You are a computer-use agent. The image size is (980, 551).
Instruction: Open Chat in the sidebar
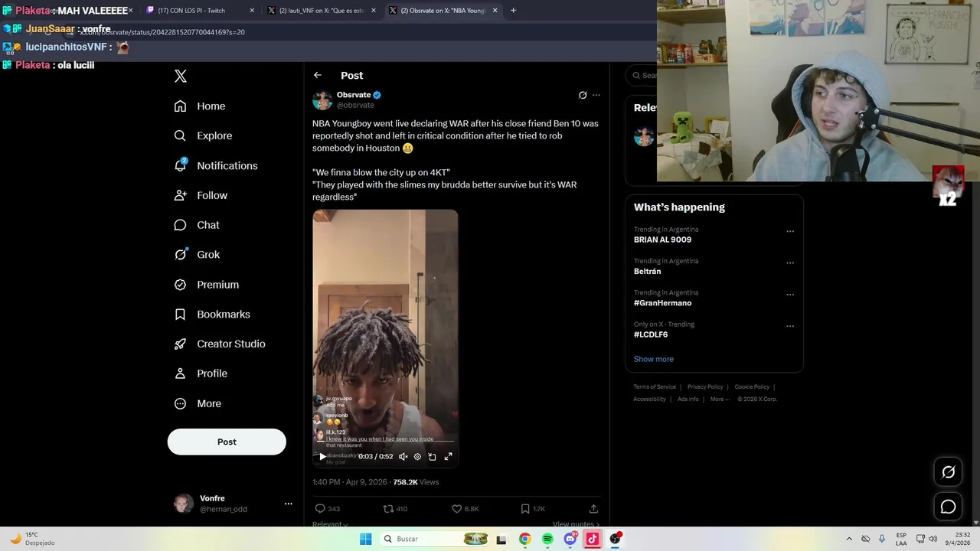pos(197,225)
